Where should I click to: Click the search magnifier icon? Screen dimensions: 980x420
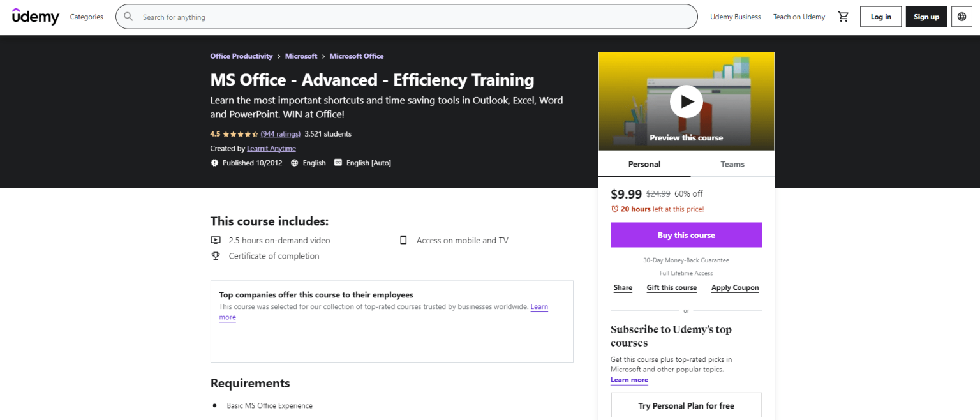pos(128,16)
